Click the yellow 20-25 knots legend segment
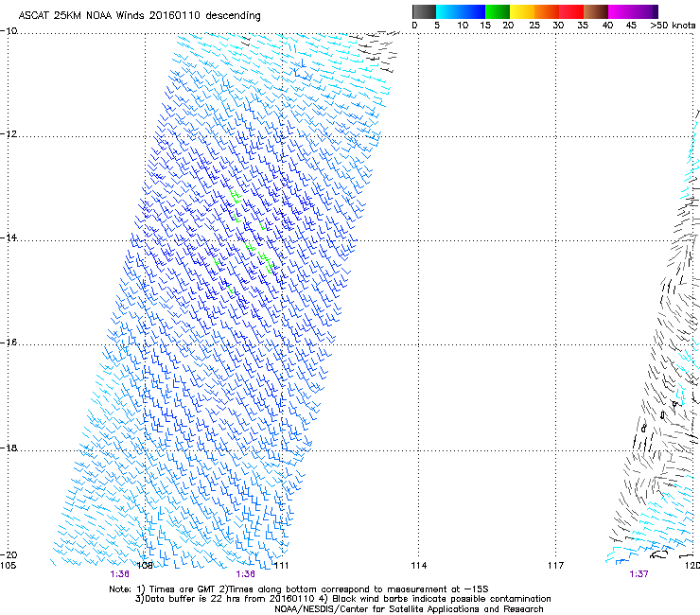The image size is (700, 615). coord(522,11)
